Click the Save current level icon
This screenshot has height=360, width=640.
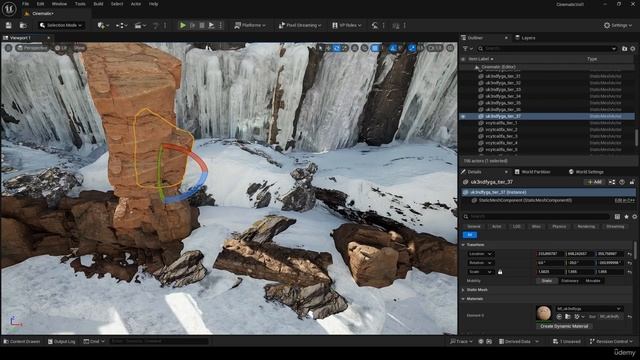point(8,25)
